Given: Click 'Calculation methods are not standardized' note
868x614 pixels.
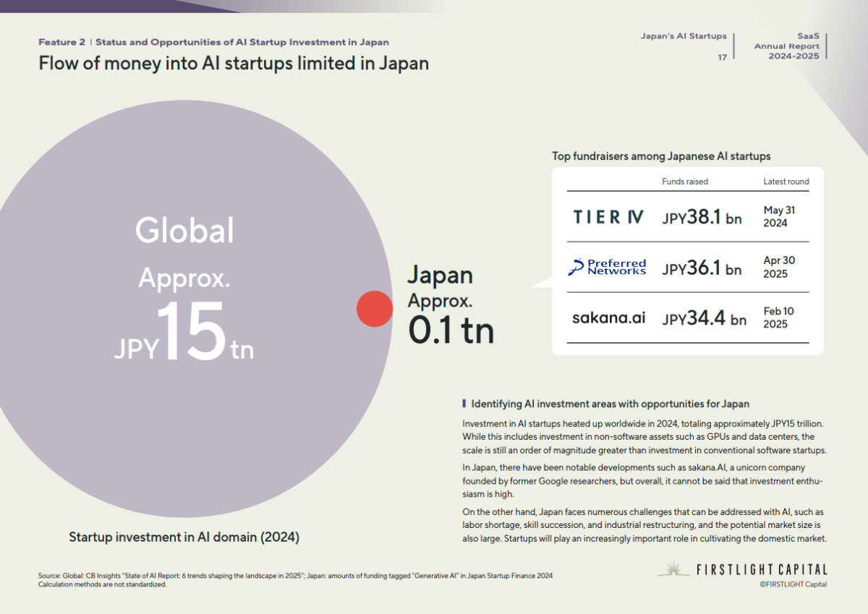Looking at the screenshot, I should [103, 584].
